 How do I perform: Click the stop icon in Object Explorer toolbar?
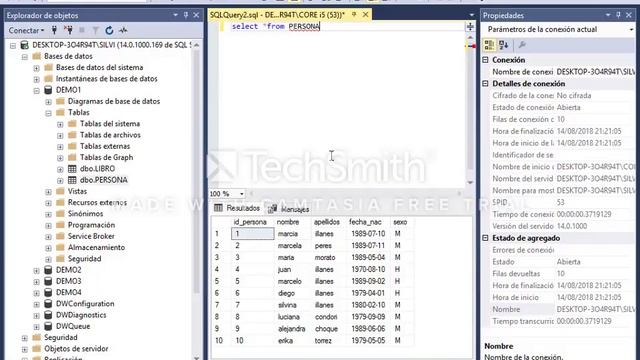point(82,30)
